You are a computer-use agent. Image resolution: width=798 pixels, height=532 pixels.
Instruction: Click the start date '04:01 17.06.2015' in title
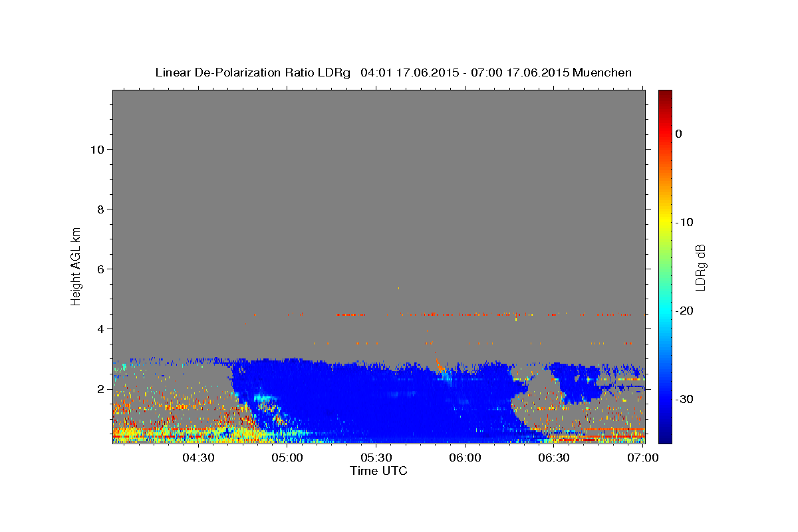point(409,72)
